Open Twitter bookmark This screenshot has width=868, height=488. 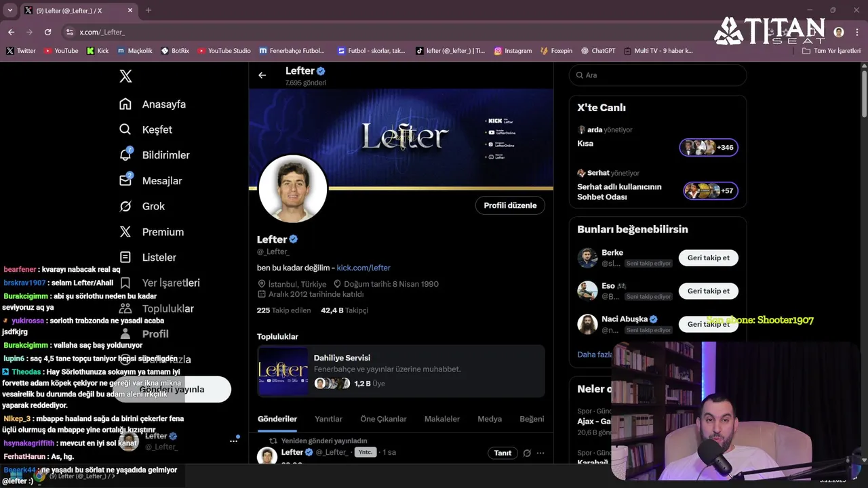[21, 51]
